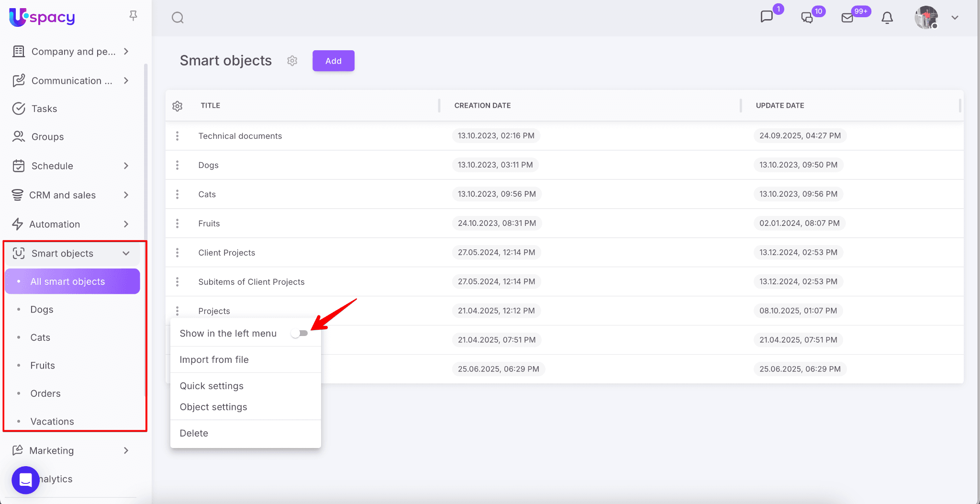Open the notifications bell

point(887,18)
